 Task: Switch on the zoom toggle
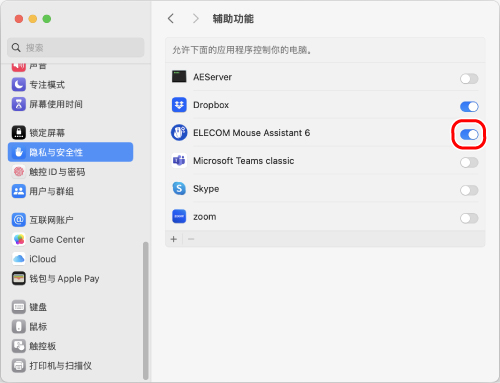click(x=469, y=218)
